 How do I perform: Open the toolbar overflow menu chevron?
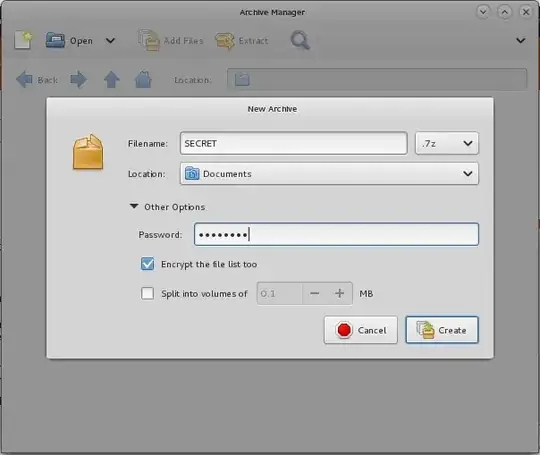[x=521, y=41]
